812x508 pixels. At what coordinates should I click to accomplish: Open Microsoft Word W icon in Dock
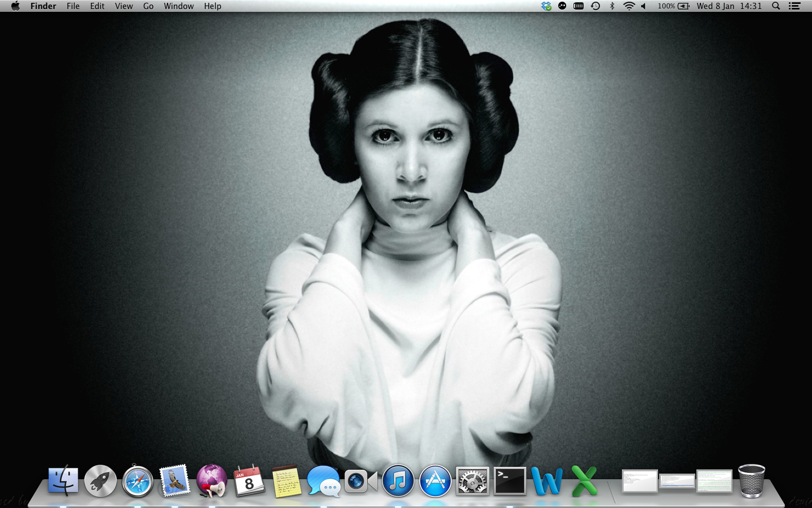coord(547,481)
